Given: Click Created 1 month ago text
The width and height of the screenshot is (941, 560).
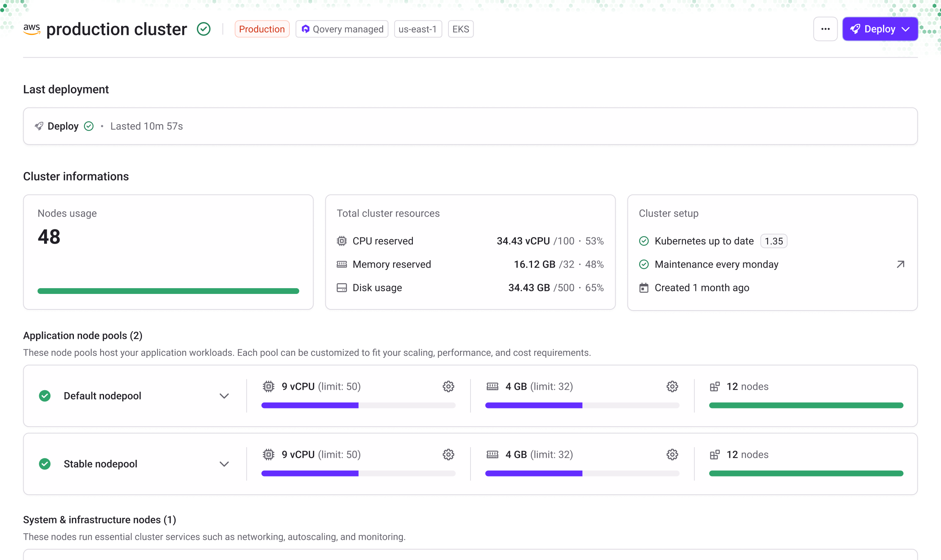Looking at the screenshot, I should tap(702, 288).
